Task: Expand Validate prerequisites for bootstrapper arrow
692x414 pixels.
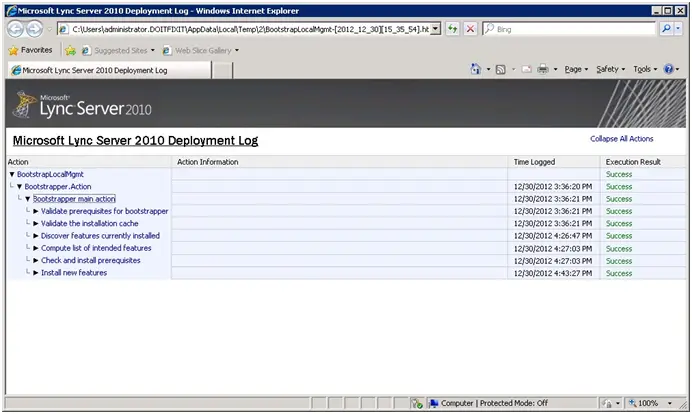Action: (36, 211)
